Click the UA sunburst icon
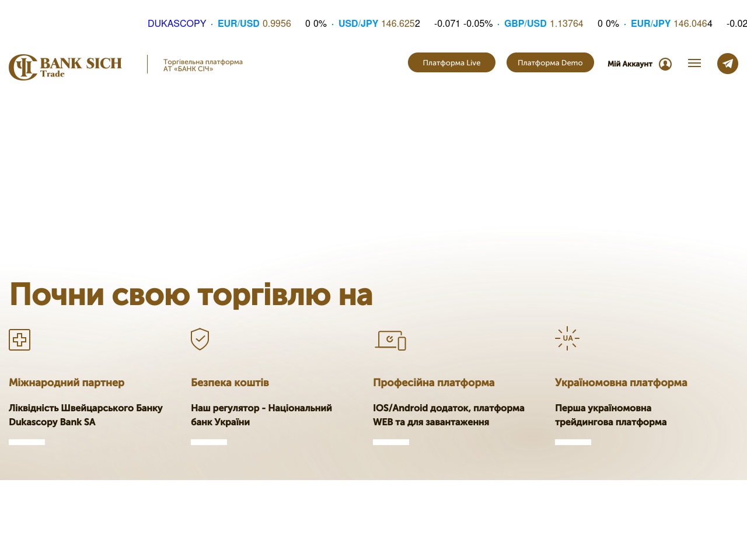 567,338
